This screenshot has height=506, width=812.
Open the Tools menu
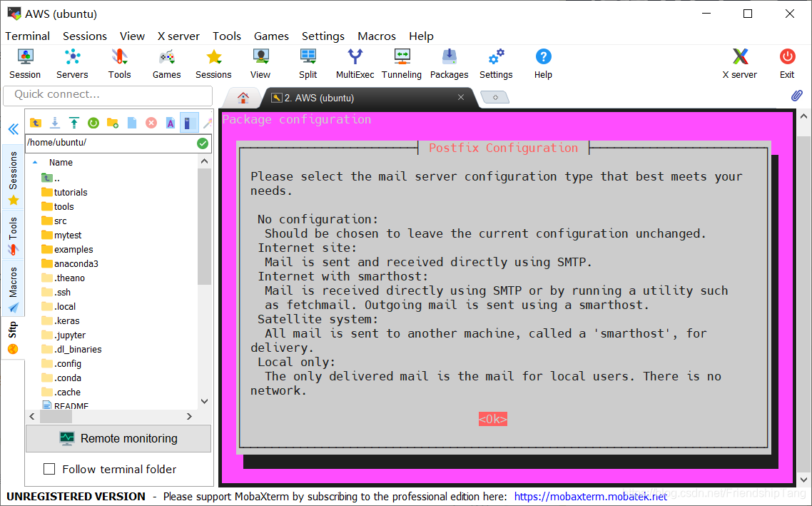[227, 36]
